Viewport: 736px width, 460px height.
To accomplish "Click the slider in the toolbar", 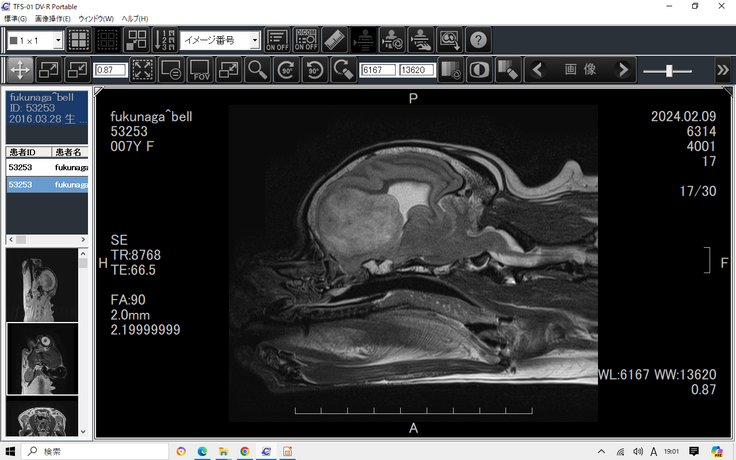I will pyautogui.click(x=670, y=70).
